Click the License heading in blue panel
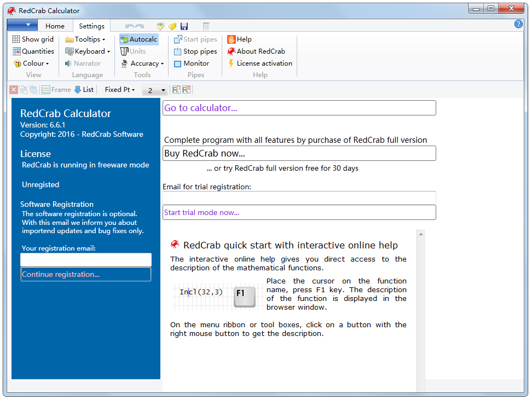This screenshot has height=400, width=532. click(x=35, y=154)
